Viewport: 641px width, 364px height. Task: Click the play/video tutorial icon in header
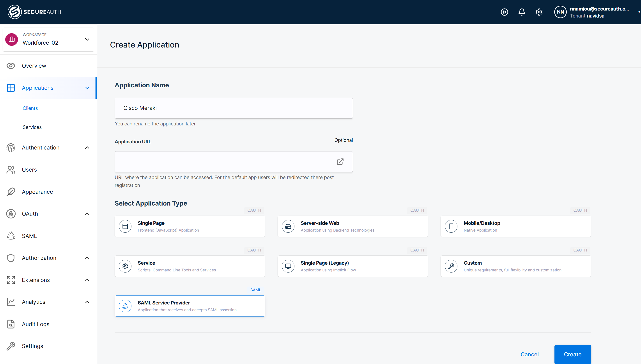tap(505, 12)
